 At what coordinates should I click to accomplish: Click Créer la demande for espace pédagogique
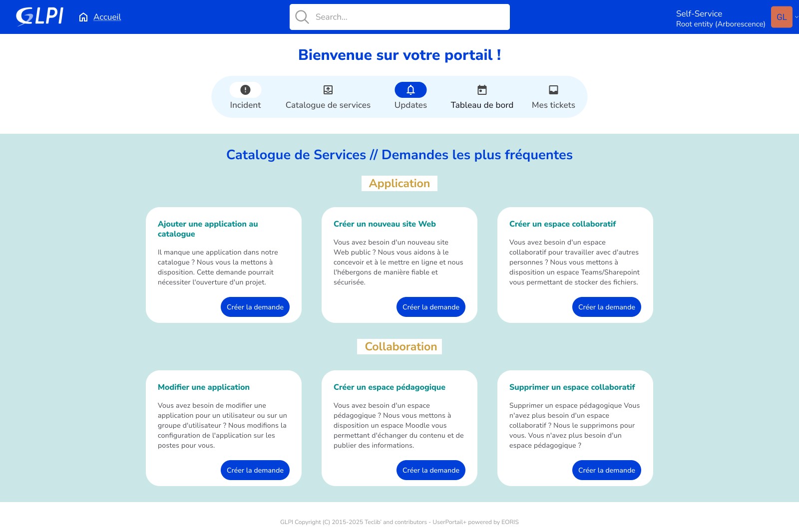pyautogui.click(x=430, y=470)
